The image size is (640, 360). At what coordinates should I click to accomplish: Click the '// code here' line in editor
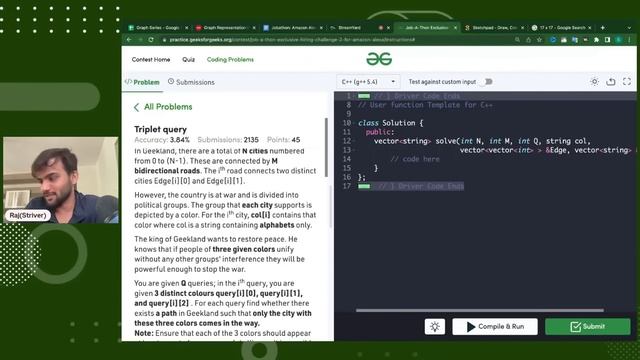pos(415,159)
